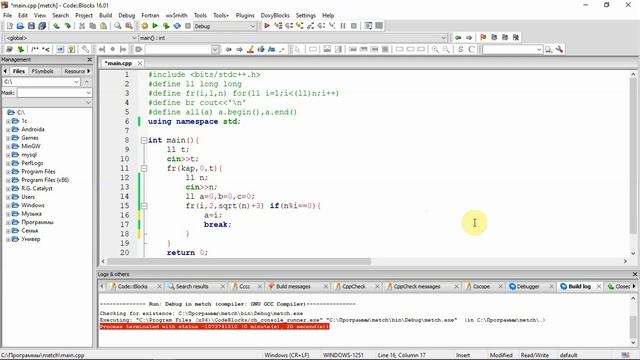Switch to the Build messages tab
Screen dimensions: 640x360
[293, 287]
